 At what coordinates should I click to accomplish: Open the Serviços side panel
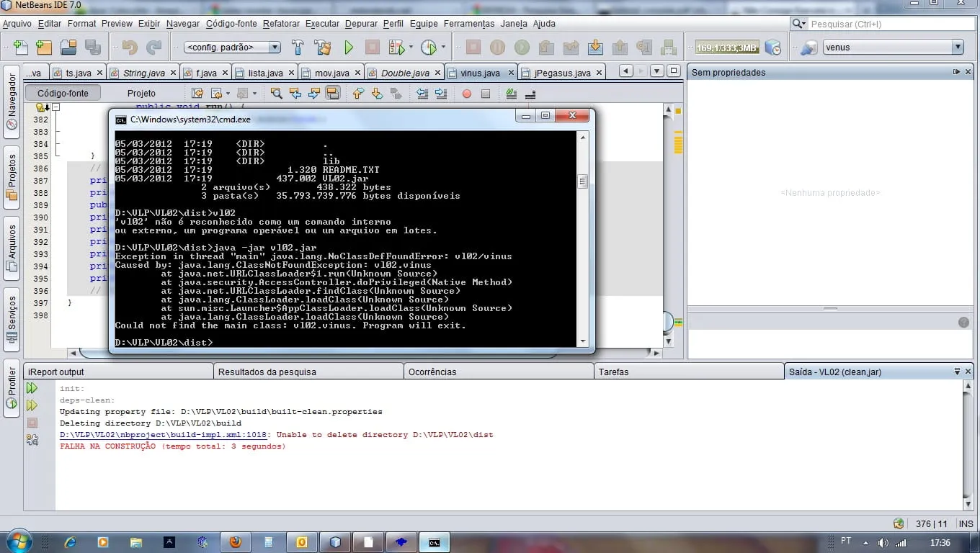pyautogui.click(x=12, y=320)
